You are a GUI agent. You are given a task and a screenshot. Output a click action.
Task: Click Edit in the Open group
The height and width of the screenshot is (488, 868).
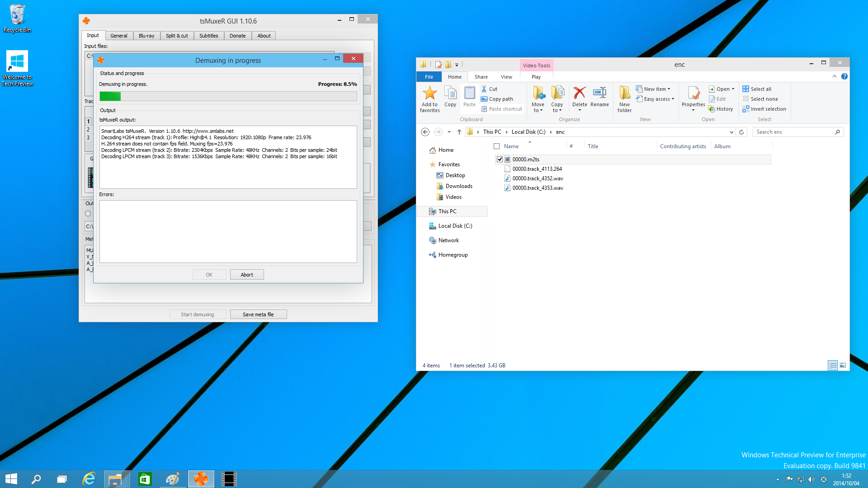pyautogui.click(x=717, y=99)
